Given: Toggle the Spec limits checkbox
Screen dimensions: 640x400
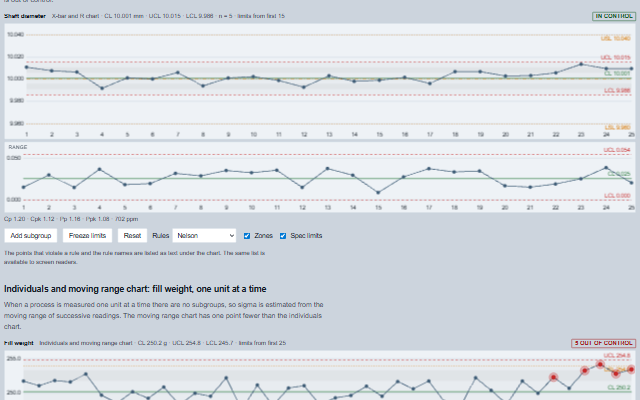Looking at the screenshot, I should 283,236.
